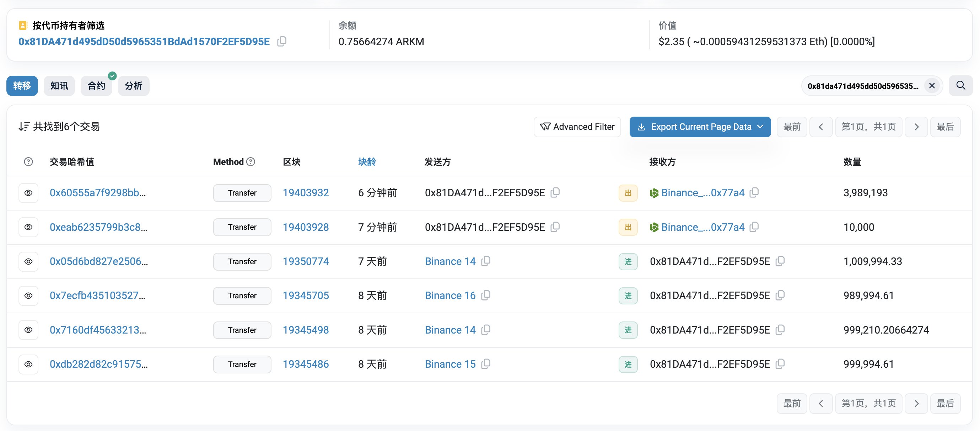Open Binance_...0x77a4 receiver in 3,989,193 row
The image size is (980, 431).
[702, 193]
